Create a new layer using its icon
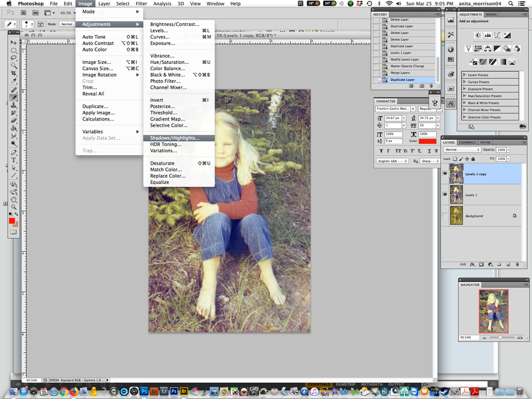This screenshot has width=532, height=399. pos(509,264)
